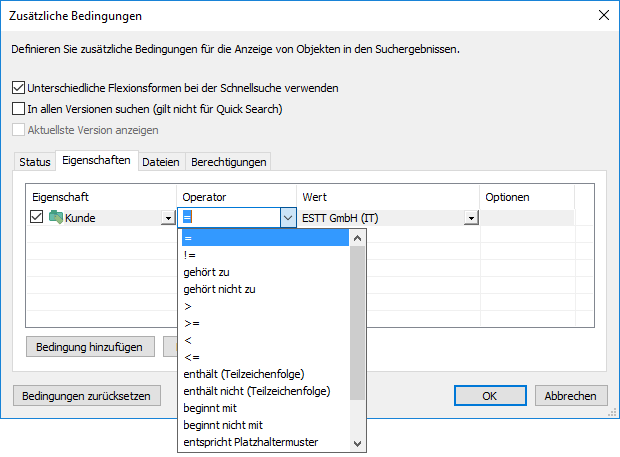This screenshot has width=620, height=457.
Task: Toggle the Kunde condition row checkbox
Action: [x=37, y=218]
